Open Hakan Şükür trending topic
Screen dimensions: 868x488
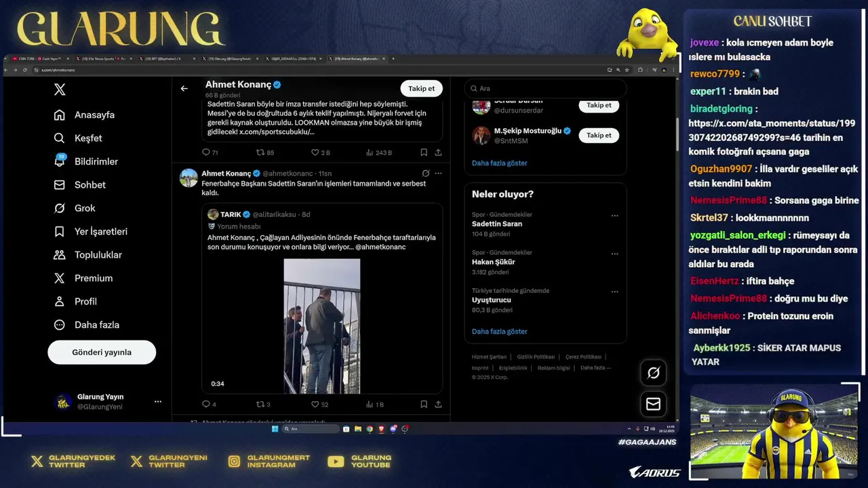coord(494,262)
